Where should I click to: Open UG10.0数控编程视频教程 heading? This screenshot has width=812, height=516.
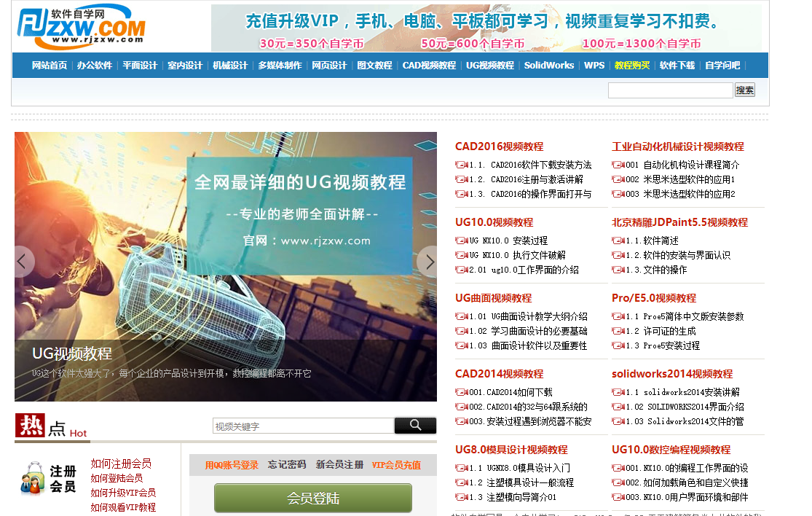pos(671,450)
